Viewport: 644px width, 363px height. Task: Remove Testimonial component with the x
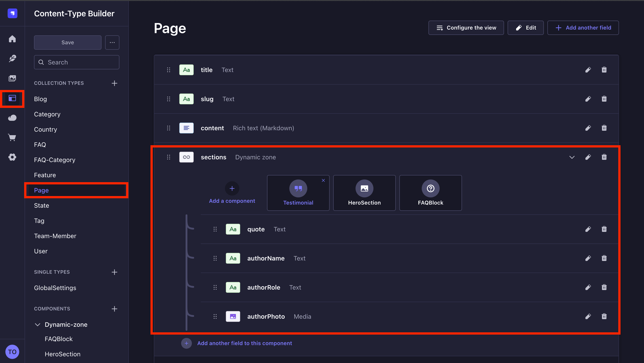[x=323, y=180]
